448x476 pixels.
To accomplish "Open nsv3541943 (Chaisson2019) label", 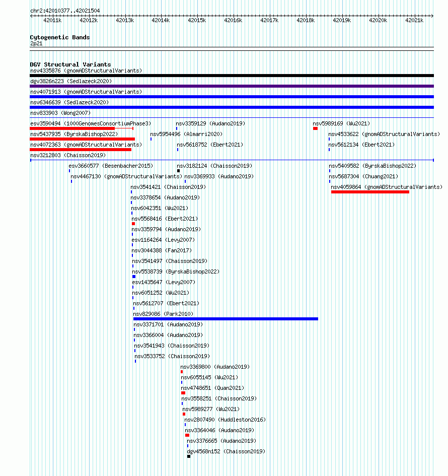I will 172,346.
